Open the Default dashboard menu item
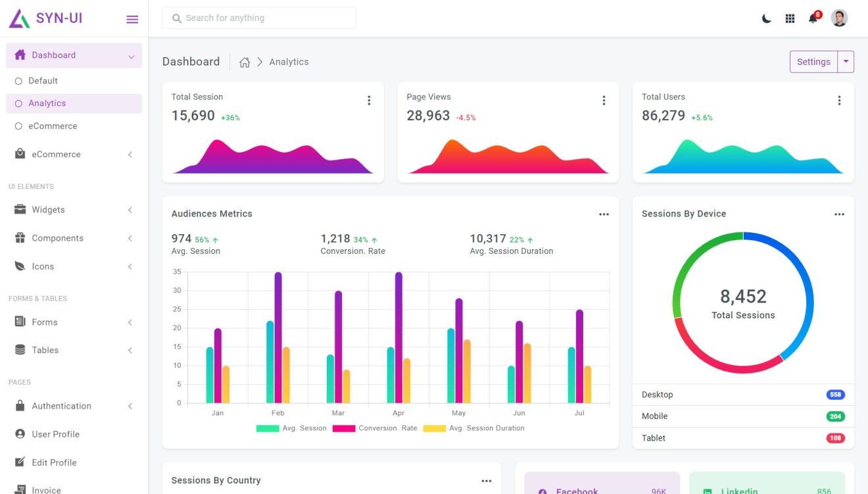Screen dimensions: 868x494 (43, 80)
